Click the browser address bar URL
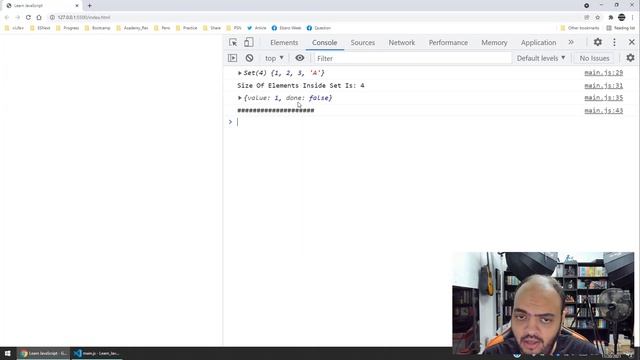The height and width of the screenshot is (360, 640). (84, 17)
